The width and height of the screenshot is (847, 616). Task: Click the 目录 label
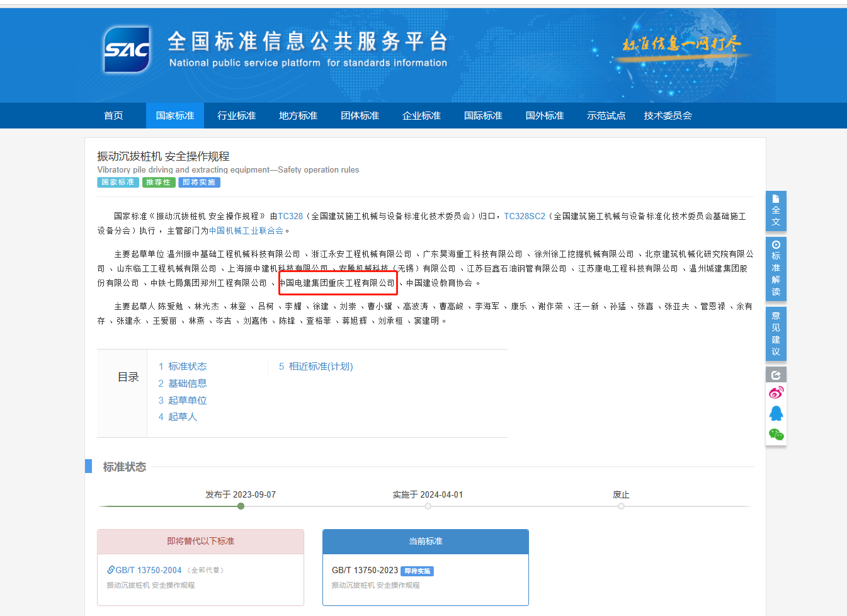click(128, 377)
